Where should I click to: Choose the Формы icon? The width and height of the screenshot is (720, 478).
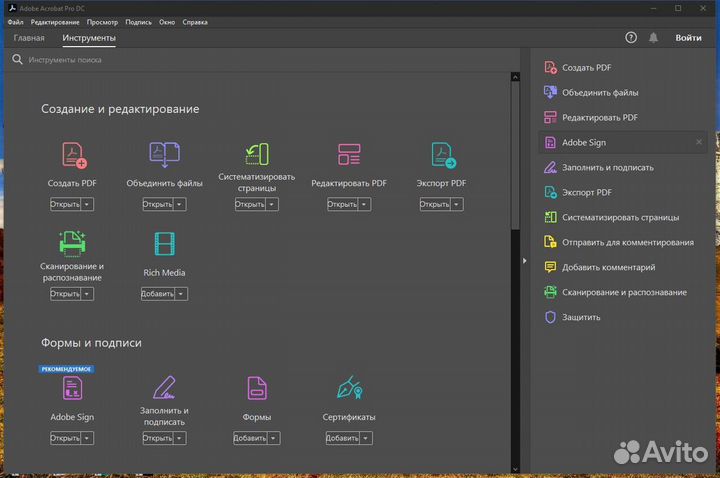point(257,388)
